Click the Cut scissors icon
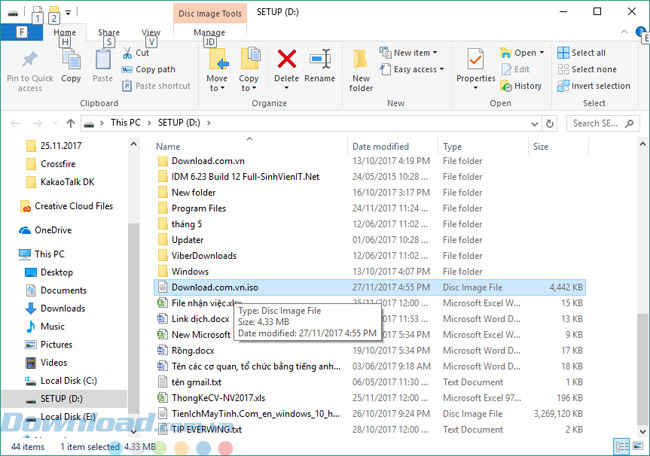 (x=127, y=53)
